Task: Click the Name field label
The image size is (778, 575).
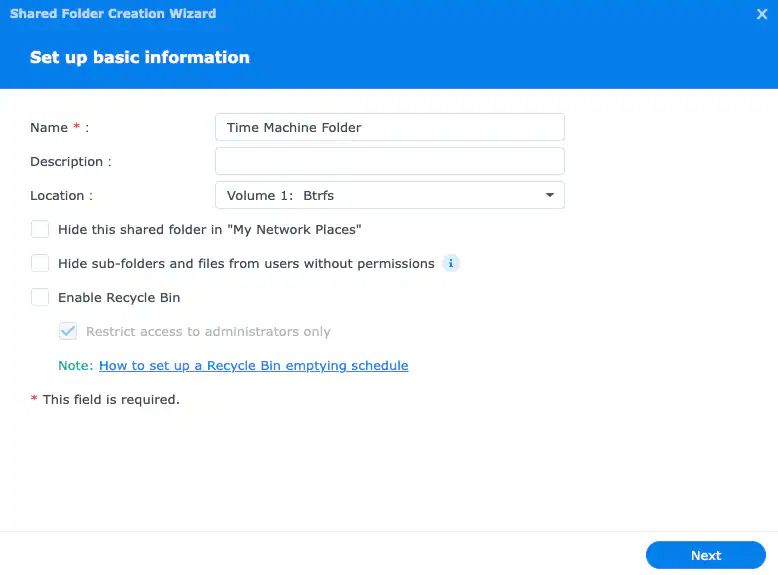Action: [x=48, y=127]
